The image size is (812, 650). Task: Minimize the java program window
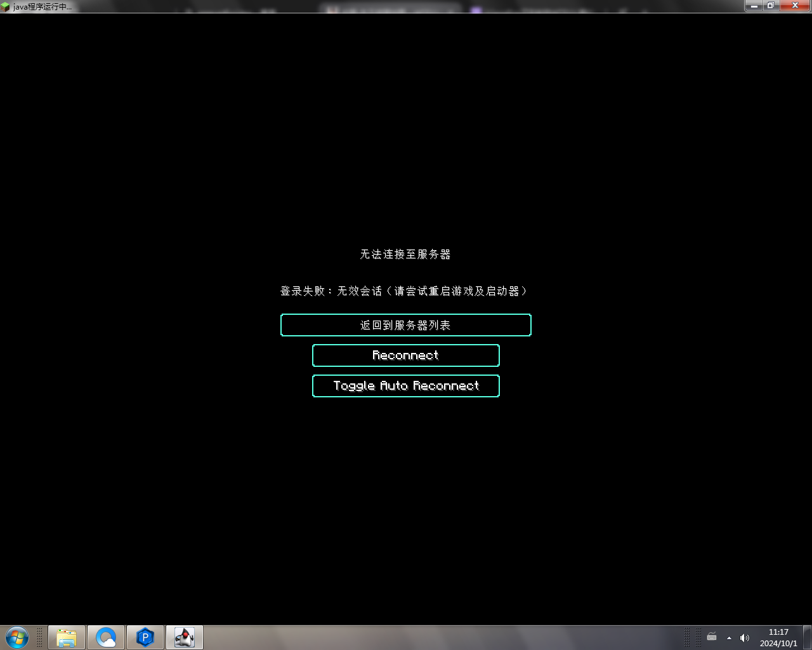coord(754,5)
